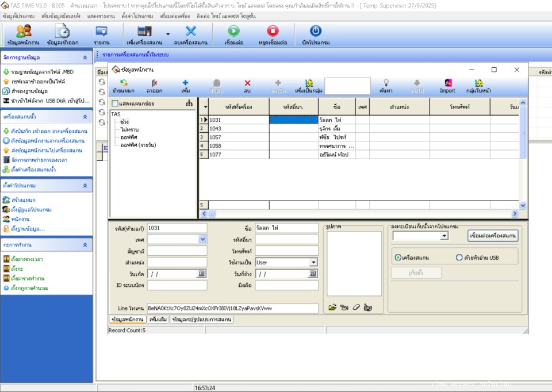This screenshot has height=392, width=552.
Task: Select the เครื่องสแกน radio button
Action: [x=398, y=258]
